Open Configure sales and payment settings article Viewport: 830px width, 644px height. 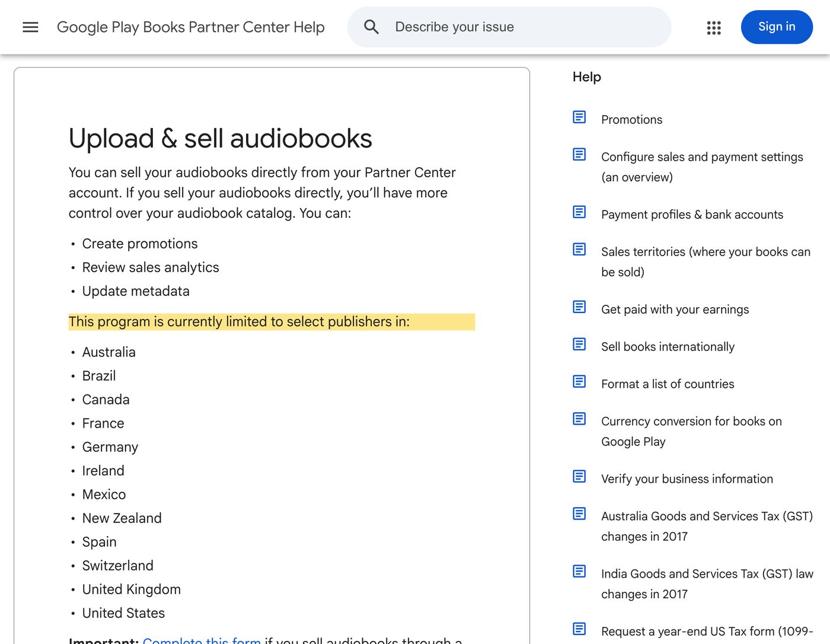click(702, 167)
